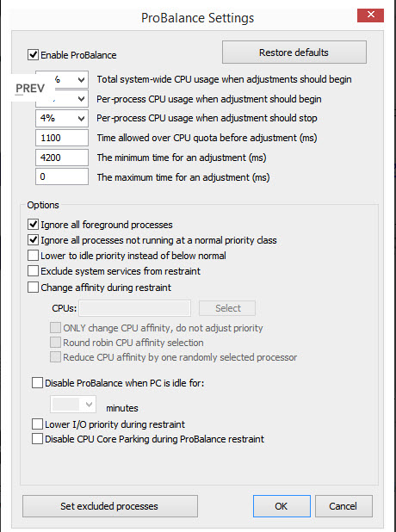Toggle Ignore all foreground processes

click(x=33, y=225)
